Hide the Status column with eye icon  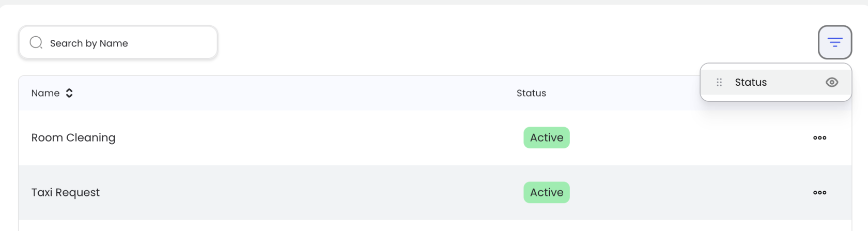[831, 82]
